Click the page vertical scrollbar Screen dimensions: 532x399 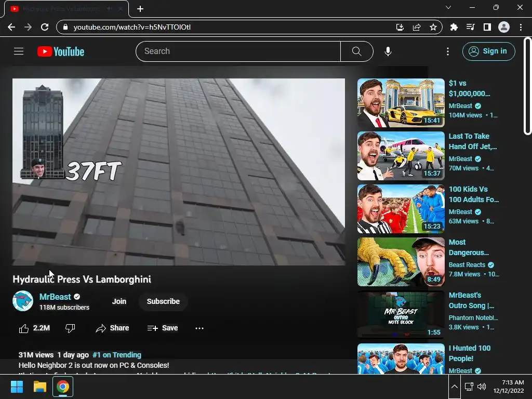pos(527,86)
